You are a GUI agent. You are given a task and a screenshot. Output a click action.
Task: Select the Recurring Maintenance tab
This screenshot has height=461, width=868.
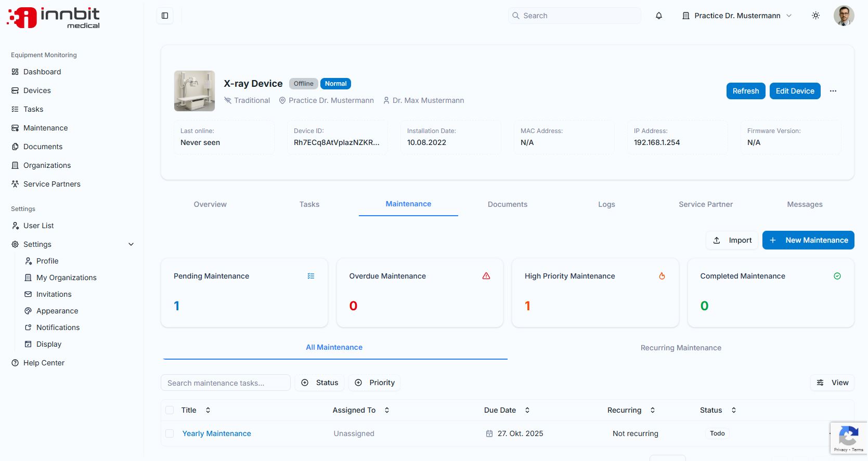[x=680, y=348]
